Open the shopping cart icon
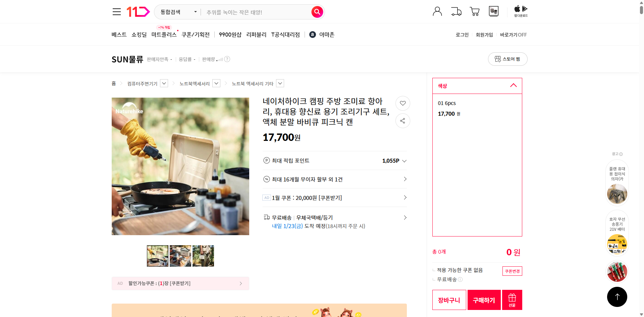 coord(474,11)
